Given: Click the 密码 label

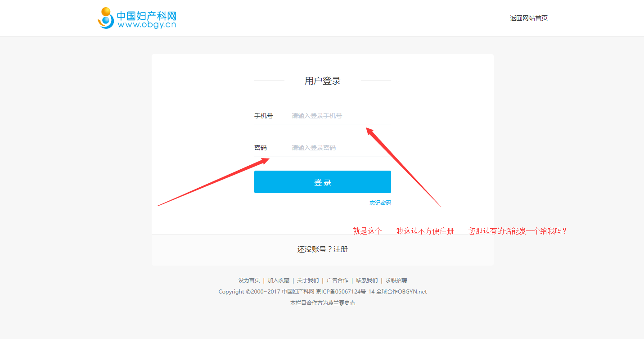Looking at the screenshot, I should point(260,148).
